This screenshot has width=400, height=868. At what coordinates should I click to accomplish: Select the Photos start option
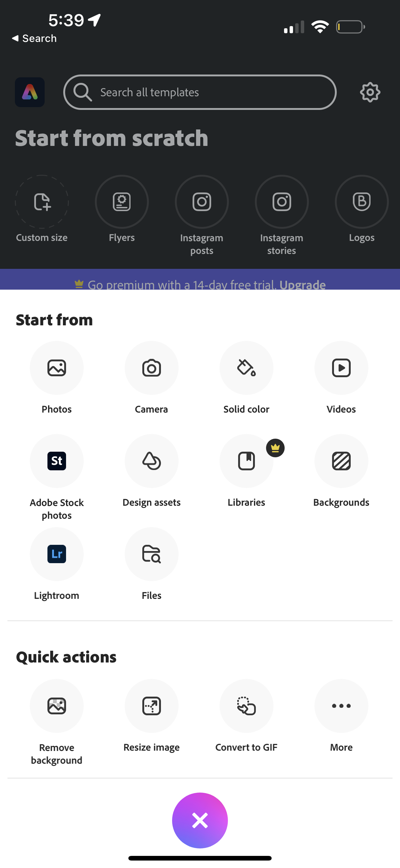pos(56,368)
